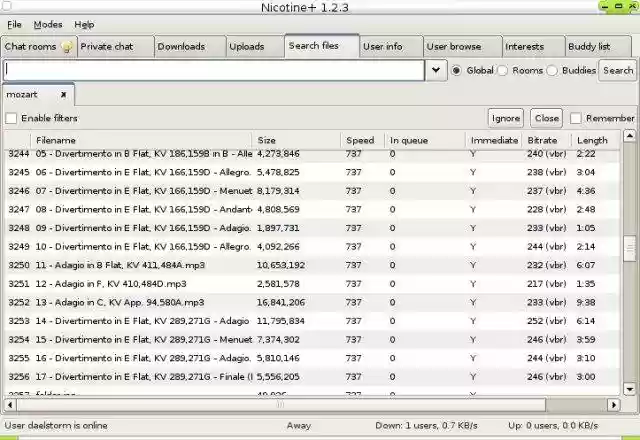Focus the search text input field

pyautogui.click(x=214, y=70)
